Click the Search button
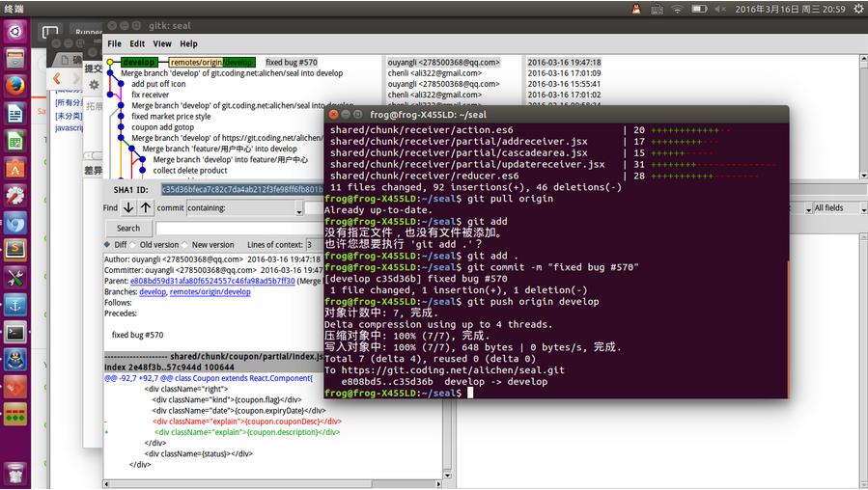The width and height of the screenshot is (868, 490). tap(128, 229)
